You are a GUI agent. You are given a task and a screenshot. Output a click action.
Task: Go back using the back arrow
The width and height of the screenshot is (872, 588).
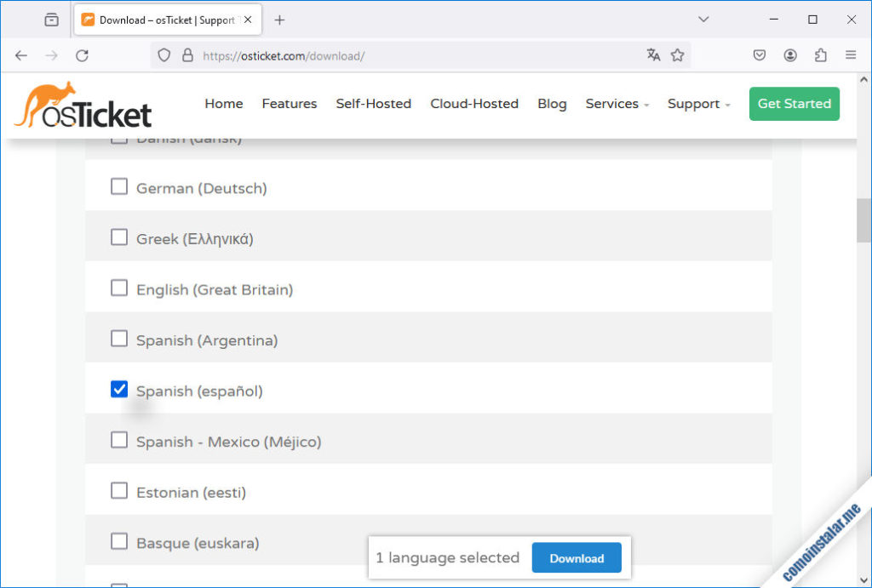(x=21, y=55)
